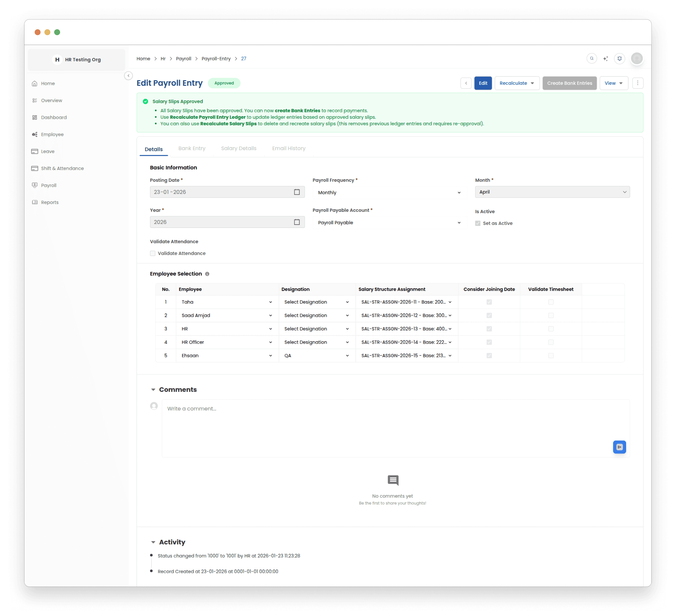Screen dimensions: 676x616
Task: Open Posting Date calendar picker icon
Action: point(297,192)
